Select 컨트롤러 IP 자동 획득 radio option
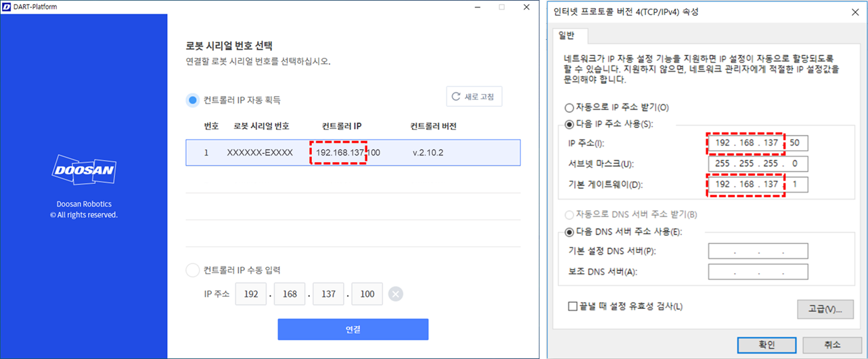The width and height of the screenshot is (868, 359). click(193, 100)
